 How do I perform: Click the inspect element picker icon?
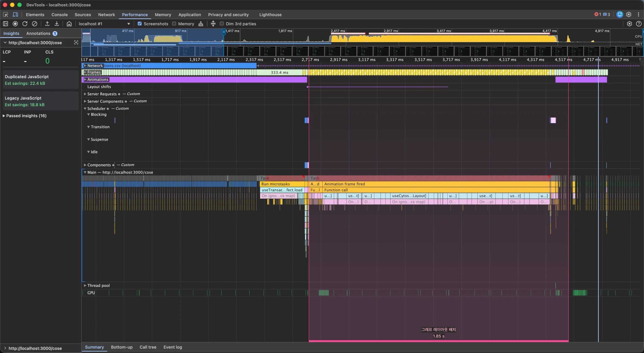(6, 15)
